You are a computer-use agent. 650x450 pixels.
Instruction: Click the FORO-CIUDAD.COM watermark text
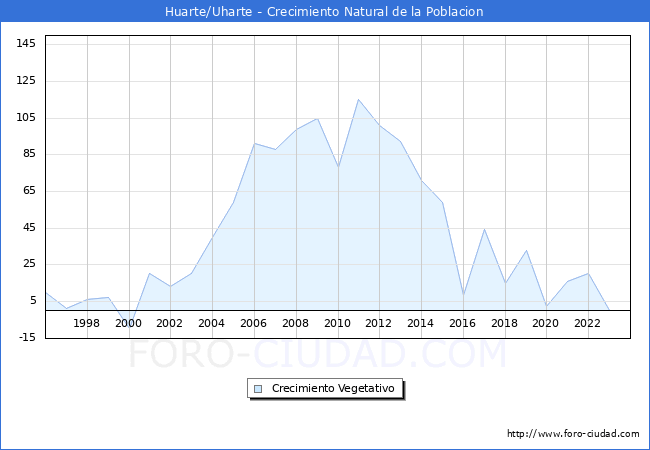[x=318, y=354]
